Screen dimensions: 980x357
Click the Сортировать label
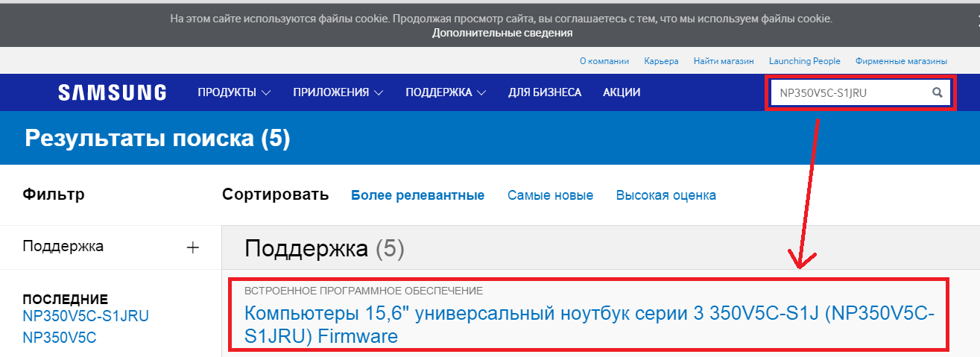click(x=276, y=195)
